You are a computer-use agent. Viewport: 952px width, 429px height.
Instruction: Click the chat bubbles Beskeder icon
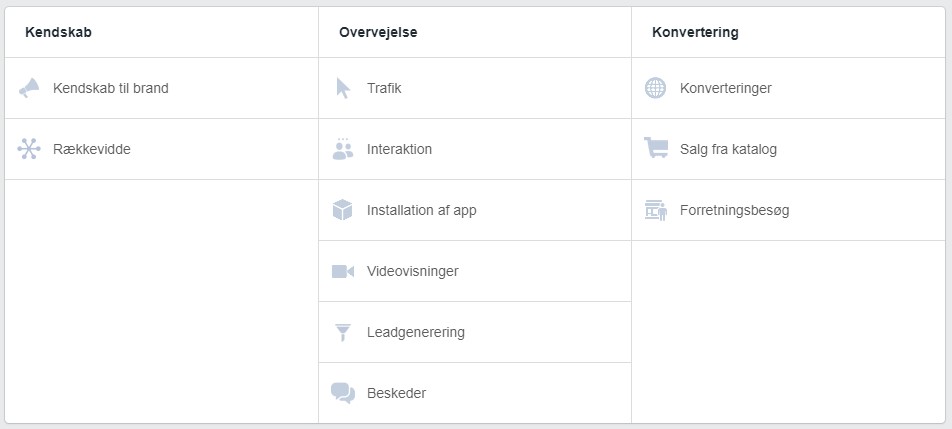pyautogui.click(x=342, y=393)
